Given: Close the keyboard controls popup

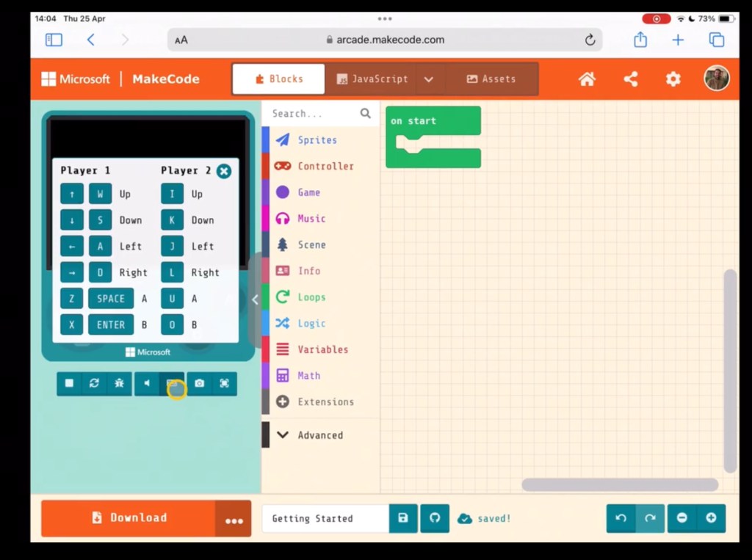Looking at the screenshot, I should 224,171.
